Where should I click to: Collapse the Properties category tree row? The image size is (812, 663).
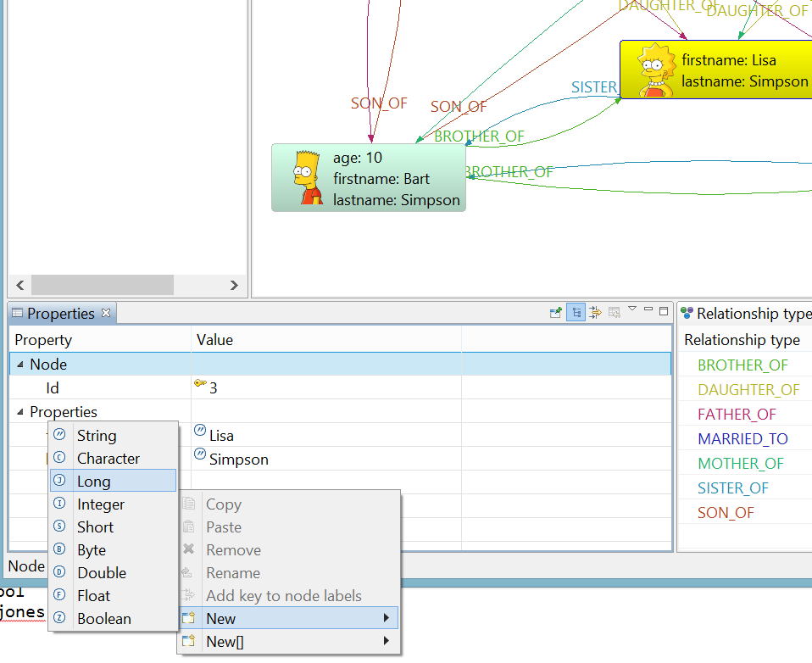point(20,412)
